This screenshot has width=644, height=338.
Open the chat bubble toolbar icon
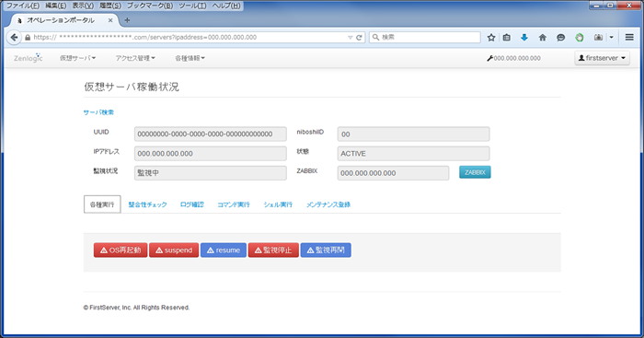[x=560, y=38]
